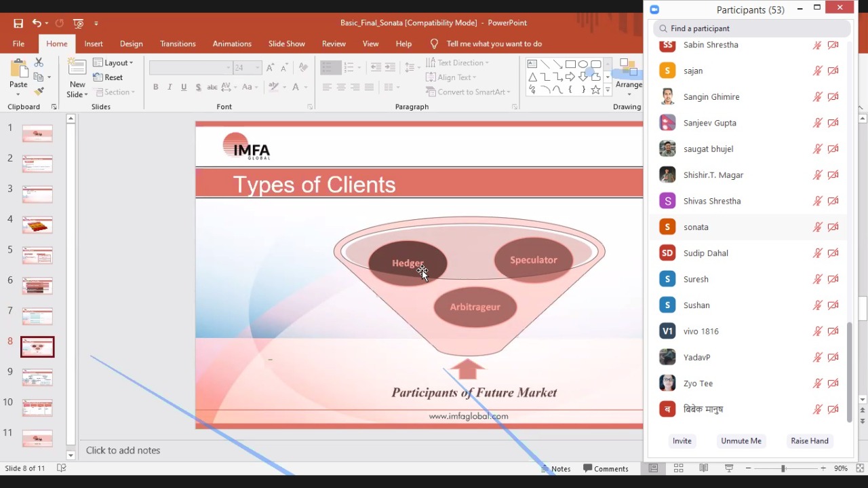Toggle the Notes pane in status bar
The height and width of the screenshot is (488, 868).
click(555, 468)
